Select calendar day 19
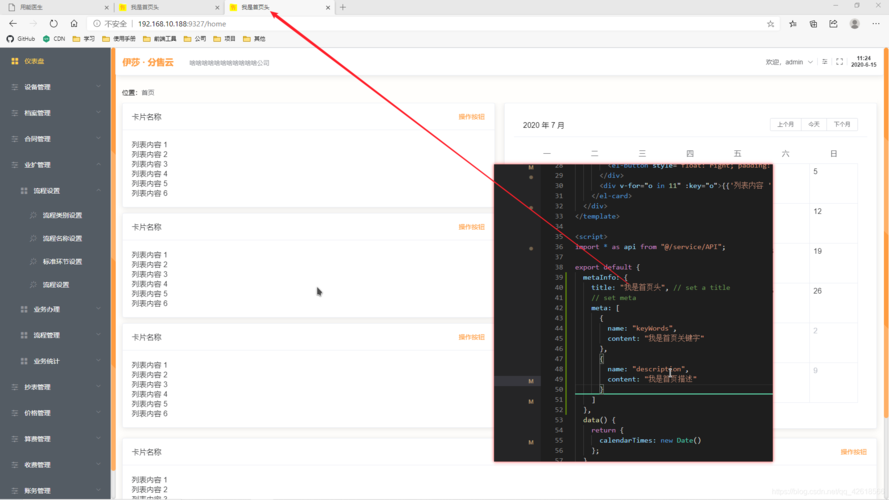The width and height of the screenshot is (889, 500). tap(833, 263)
